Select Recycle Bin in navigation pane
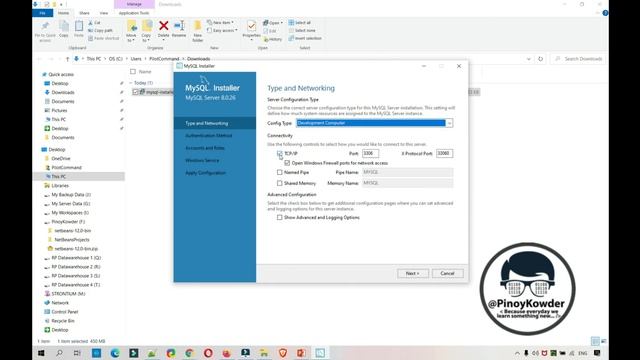640x360 pixels. [x=63, y=321]
